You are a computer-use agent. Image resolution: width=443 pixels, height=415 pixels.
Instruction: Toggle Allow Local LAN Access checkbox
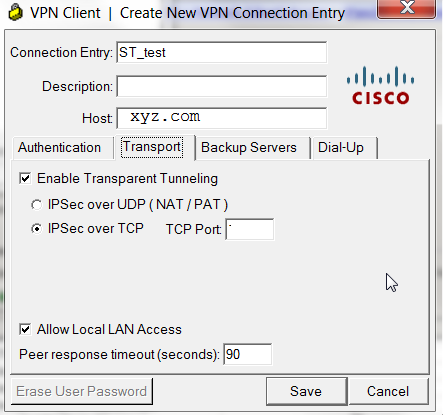coord(25,329)
